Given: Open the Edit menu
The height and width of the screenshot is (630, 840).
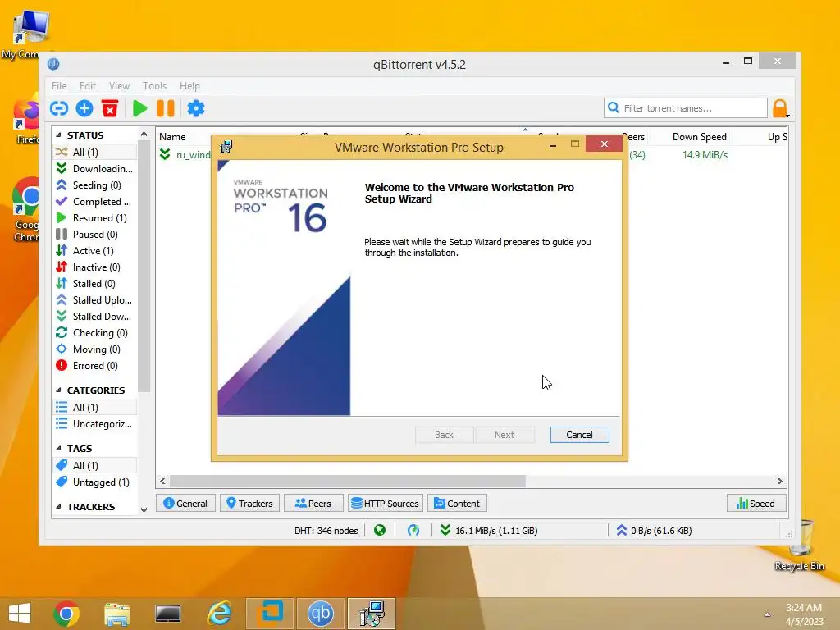Looking at the screenshot, I should coord(87,85).
